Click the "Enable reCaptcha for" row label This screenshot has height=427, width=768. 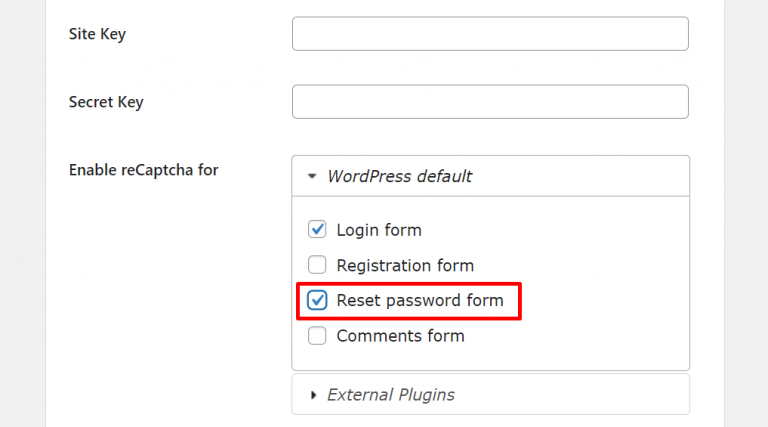pyautogui.click(x=144, y=170)
